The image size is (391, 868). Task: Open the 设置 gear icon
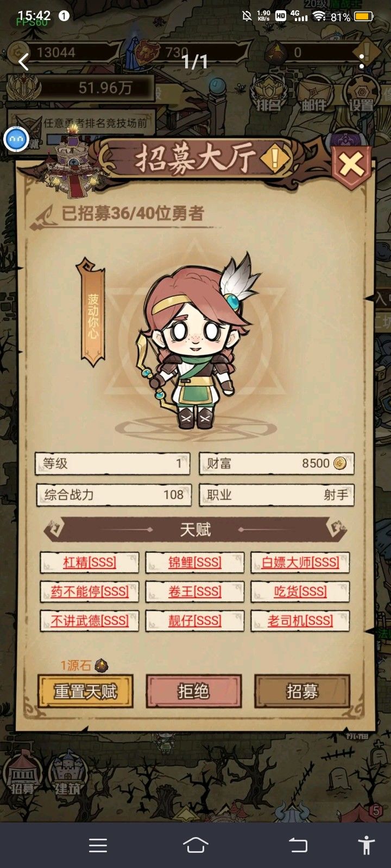[362, 93]
